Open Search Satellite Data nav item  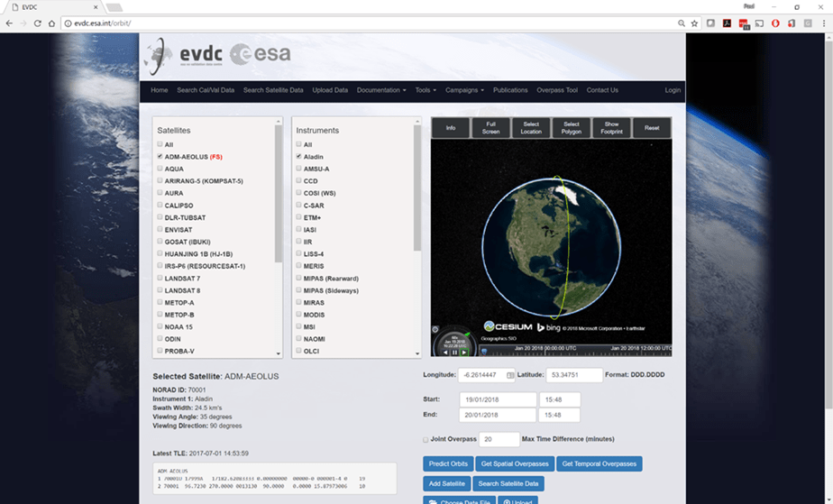tap(273, 90)
